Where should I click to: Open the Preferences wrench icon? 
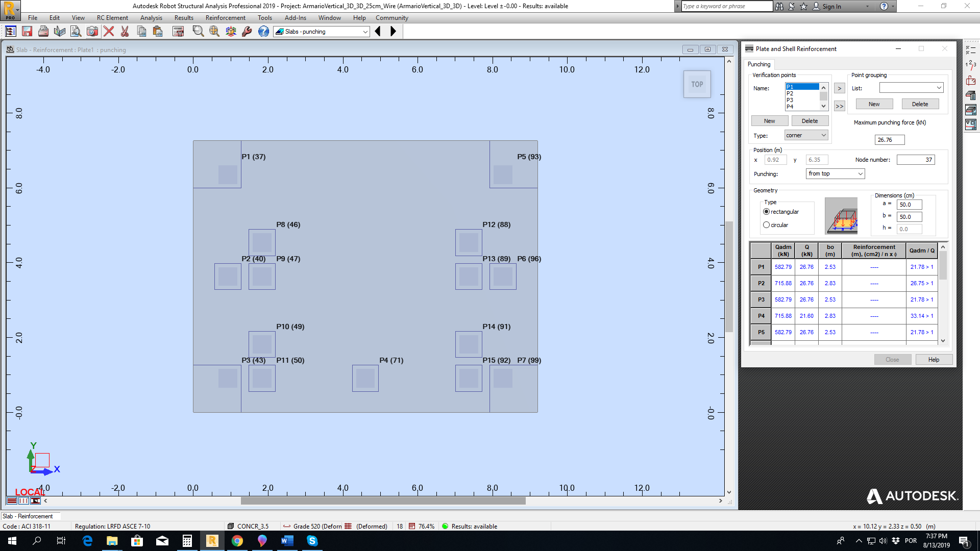pyautogui.click(x=247, y=31)
